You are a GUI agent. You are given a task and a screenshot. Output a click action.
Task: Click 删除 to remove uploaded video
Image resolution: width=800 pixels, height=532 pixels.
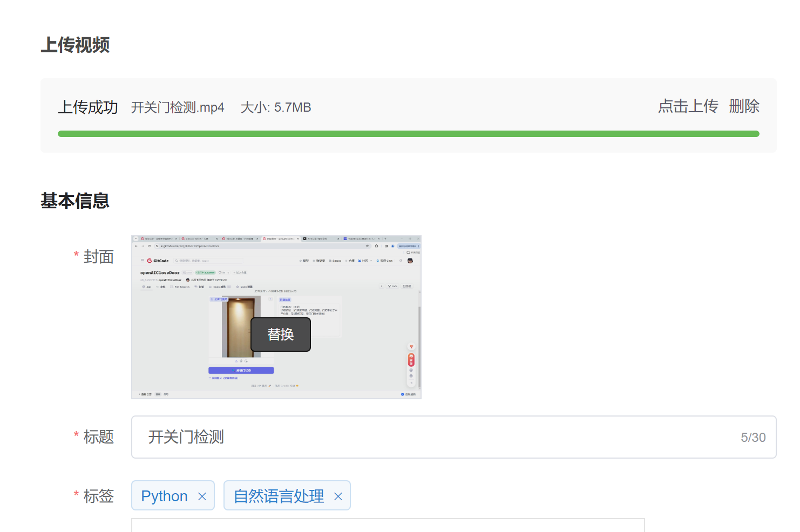click(744, 106)
